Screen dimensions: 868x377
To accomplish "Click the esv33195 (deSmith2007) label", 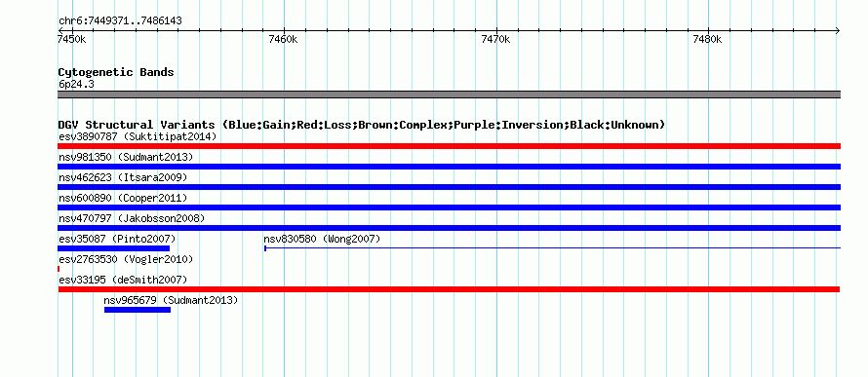I will point(123,280).
